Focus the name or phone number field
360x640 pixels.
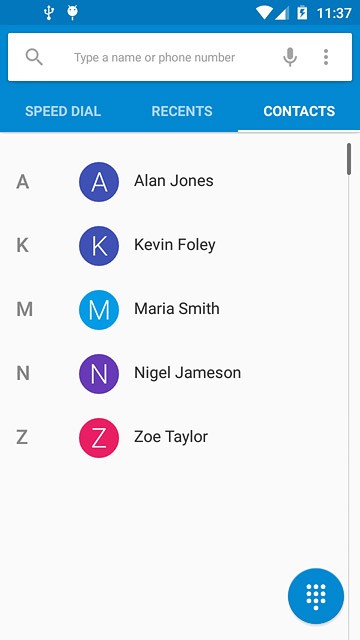click(x=154, y=58)
